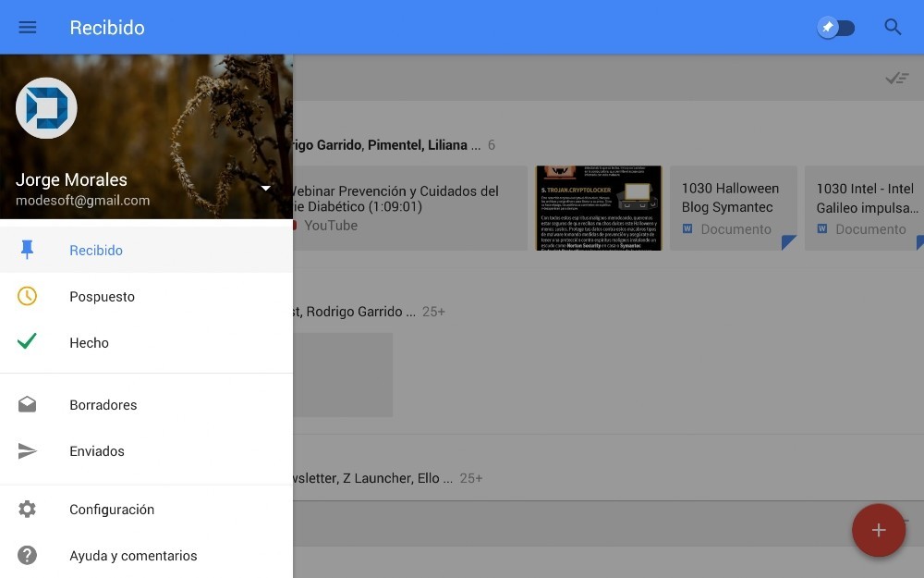Open the Trojan Cryptolocker image thumbnail
The width and height of the screenshot is (924, 578).
(x=599, y=208)
